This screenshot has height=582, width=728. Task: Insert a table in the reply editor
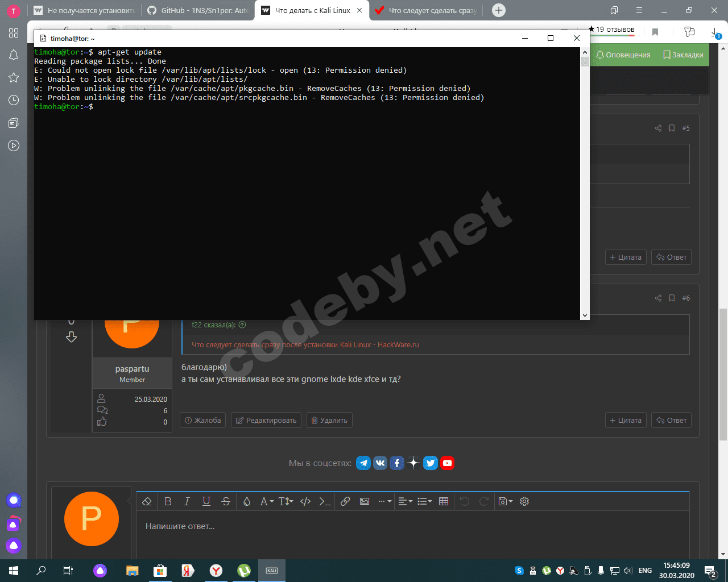tap(444, 501)
